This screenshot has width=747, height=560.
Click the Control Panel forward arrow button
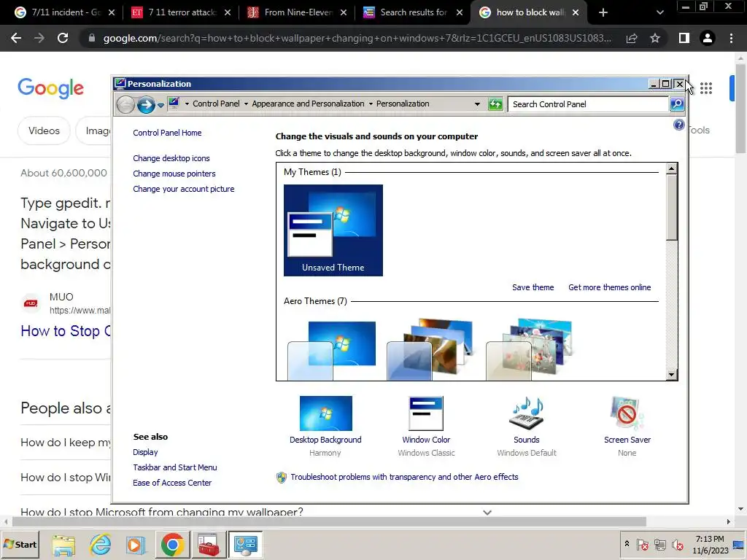(146, 104)
